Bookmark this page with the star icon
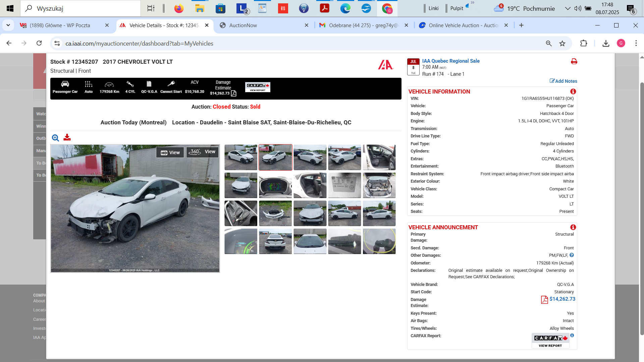This screenshot has height=362, width=644. pyautogui.click(x=562, y=44)
